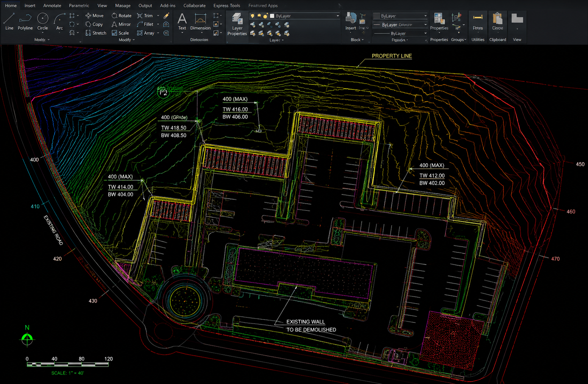Switch to the Insert ribbon tab
The image size is (588, 384).
coord(30,6)
